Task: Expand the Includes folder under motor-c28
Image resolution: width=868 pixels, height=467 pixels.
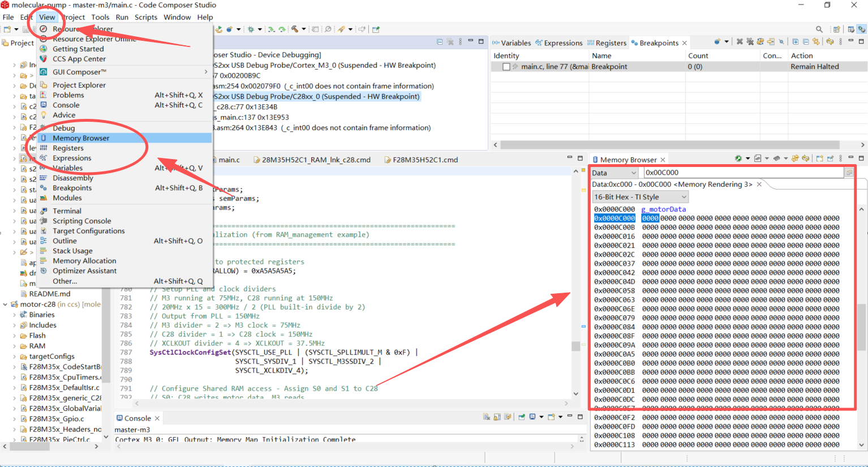Action: 14,325
